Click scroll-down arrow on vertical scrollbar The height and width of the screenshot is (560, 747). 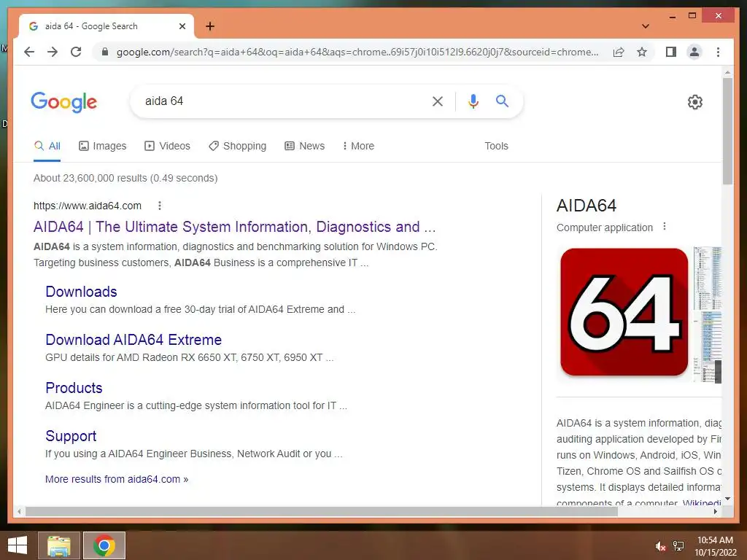727,499
